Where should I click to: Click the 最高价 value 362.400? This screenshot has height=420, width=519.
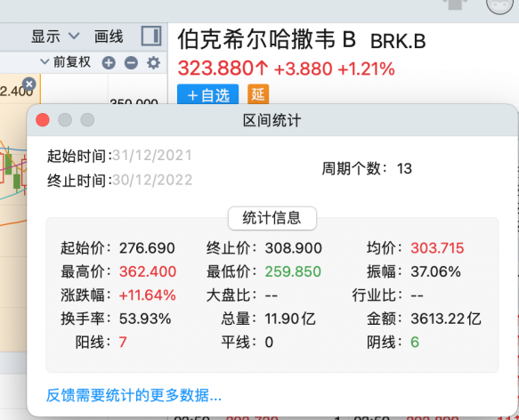pyautogui.click(x=148, y=271)
